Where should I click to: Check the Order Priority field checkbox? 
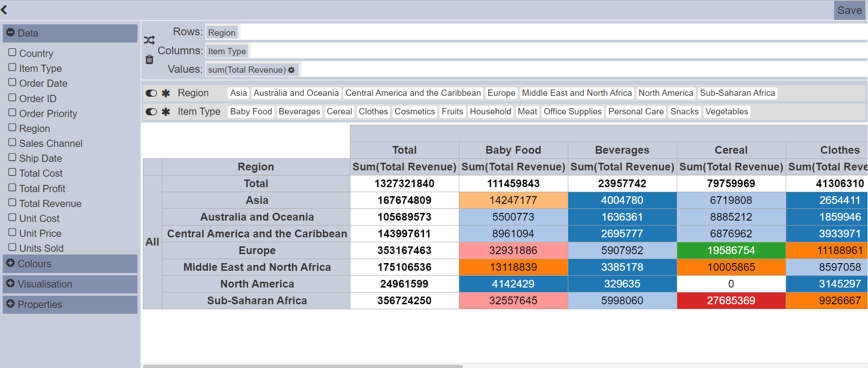[x=12, y=113]
